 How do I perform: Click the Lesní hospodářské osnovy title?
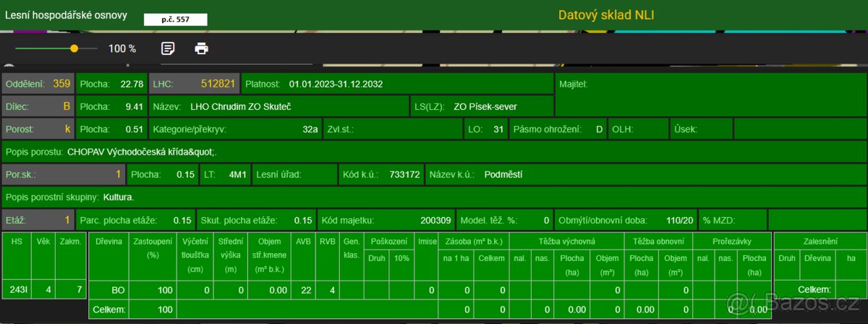66,15
